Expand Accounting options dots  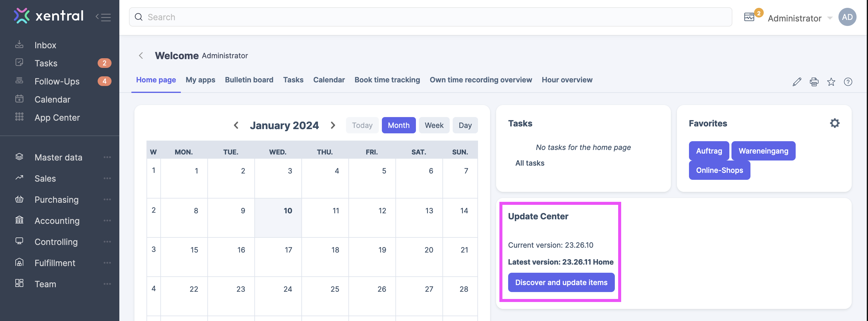click(x=107, y=220)
